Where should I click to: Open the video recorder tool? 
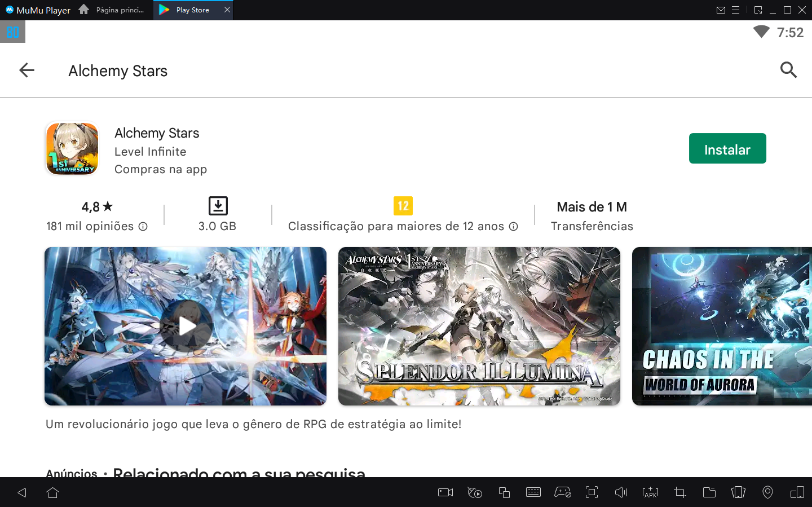click(x=445, y=492)
